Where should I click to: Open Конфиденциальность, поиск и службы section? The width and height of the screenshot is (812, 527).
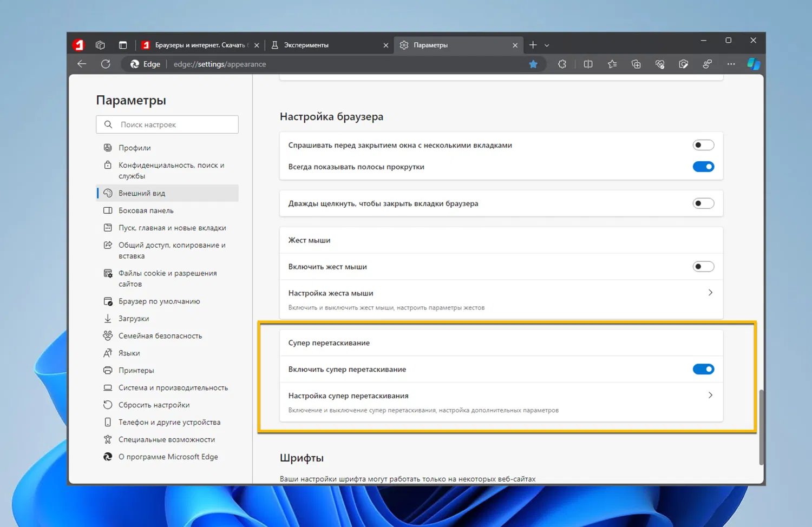pyautogui.click(x=167, y=170)
